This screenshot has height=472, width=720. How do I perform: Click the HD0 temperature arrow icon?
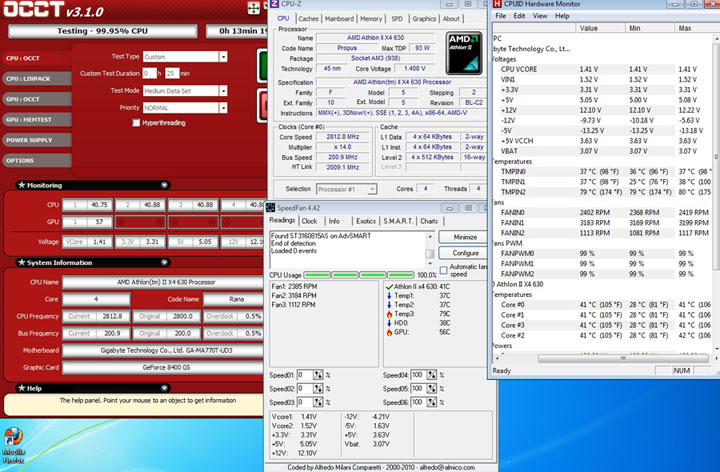click(x=389, y=323)
